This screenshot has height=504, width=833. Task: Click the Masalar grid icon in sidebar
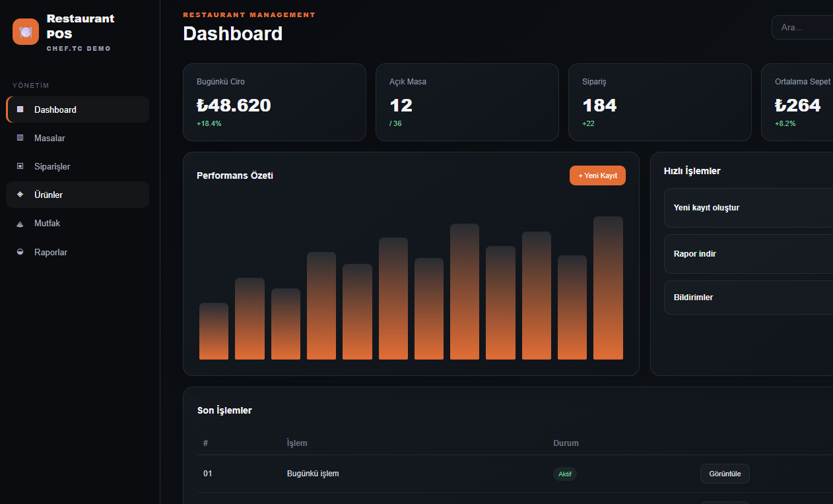tap(20, 138)
